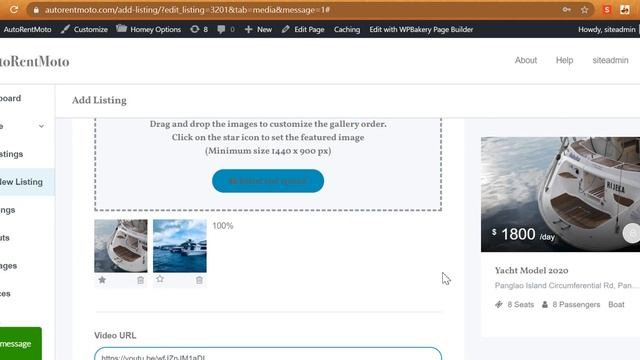Image resolution: width=640 pixels, height=360 pixels.
Task: Click the round icon on preview image
Action: click(632, 233)
